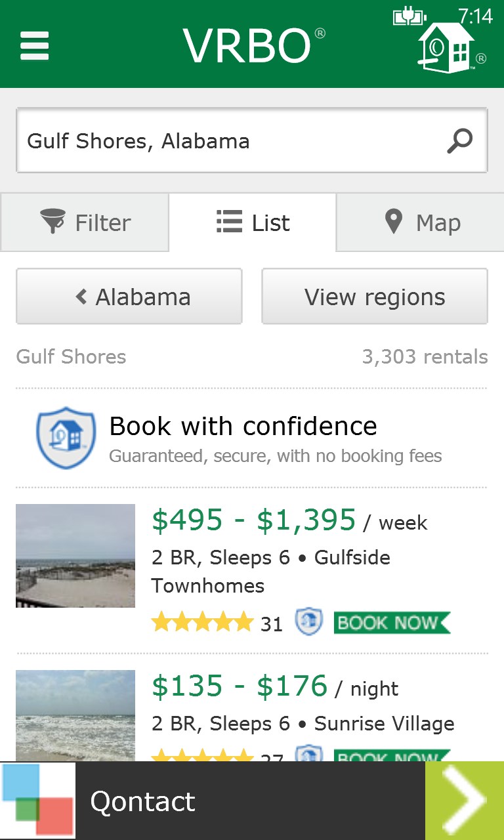Click the search magnifier icon
Viewport: 504px width, 840px height.
pos(459,140)
